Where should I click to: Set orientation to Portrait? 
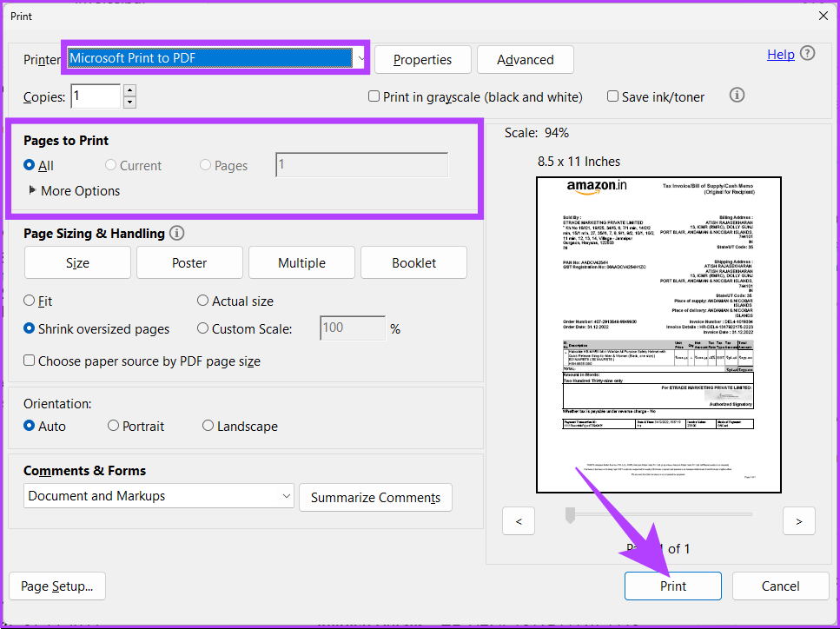pos(113,426)
